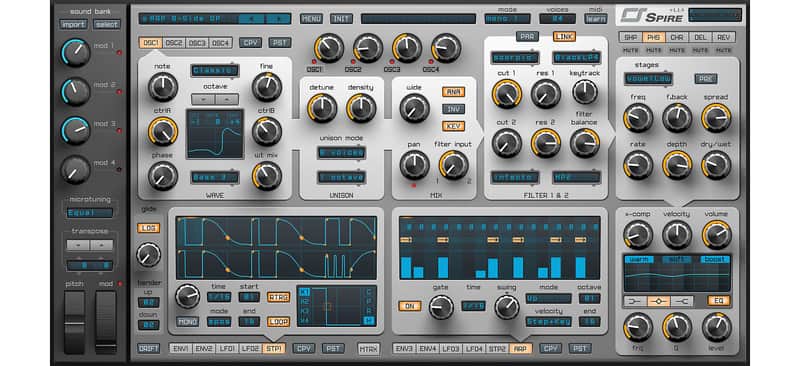
Task: Switch to the OSC2 tab
Action: 173,43
